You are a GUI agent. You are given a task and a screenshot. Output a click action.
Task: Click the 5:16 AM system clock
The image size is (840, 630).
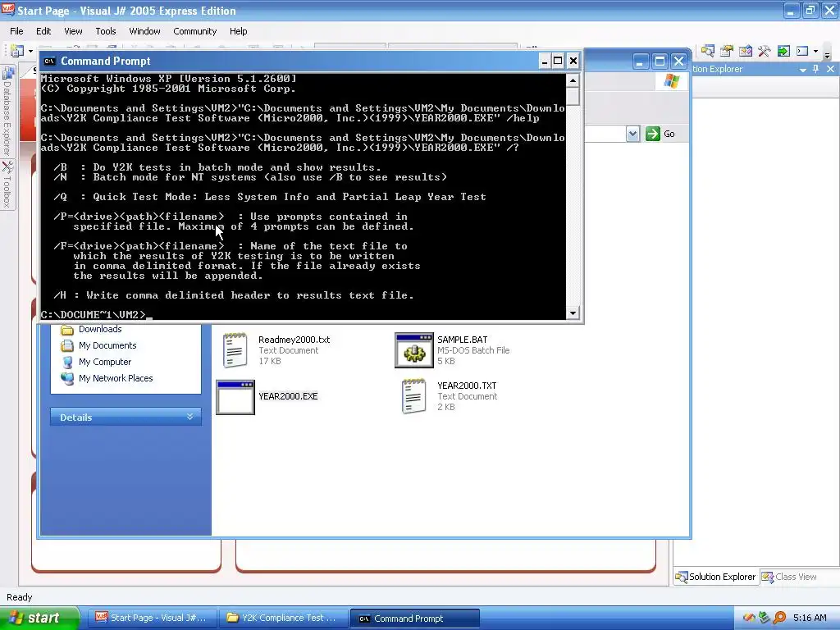click(810, 619)
